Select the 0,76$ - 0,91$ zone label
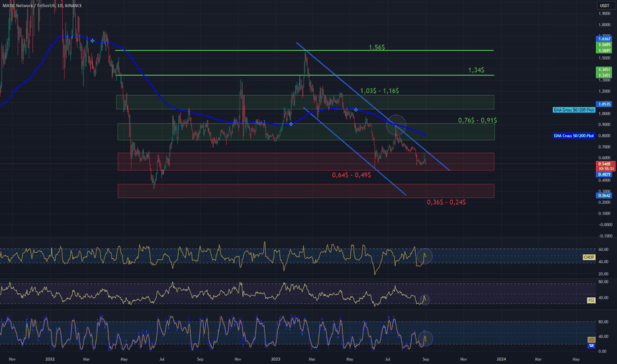Image resolution: width=617 pixels, height=364 pixels. coord(477,120)
